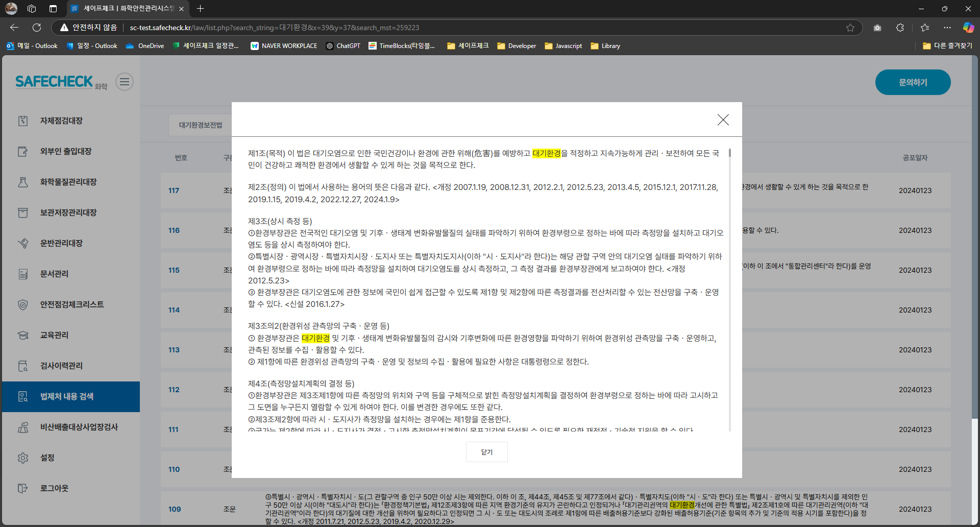
Task: Open the Copilot icon
Action: (x=968, y=28)
